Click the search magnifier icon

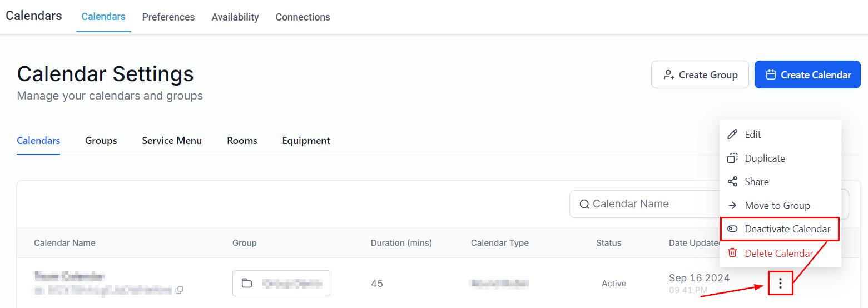584,204
